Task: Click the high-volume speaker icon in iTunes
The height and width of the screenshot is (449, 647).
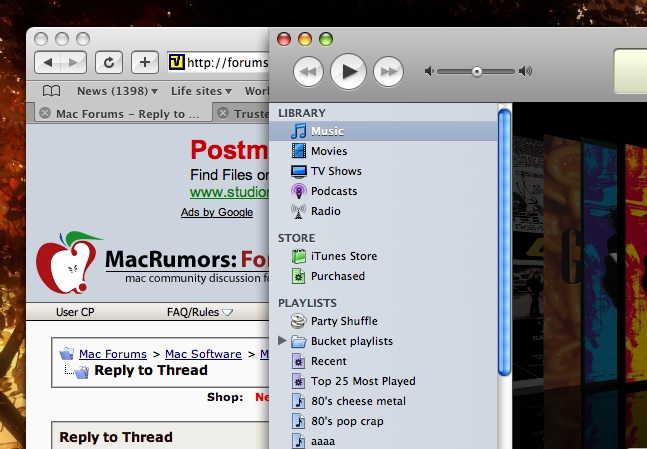Action: [x=526, y=71]
